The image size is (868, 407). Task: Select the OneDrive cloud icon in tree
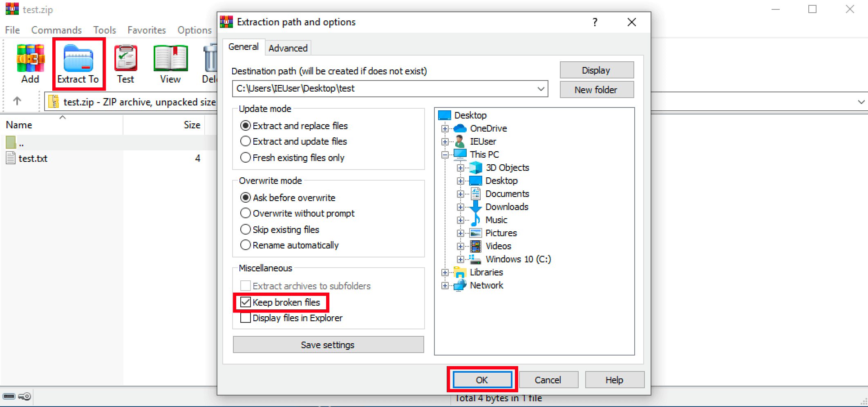pyautogui.click(x=460, y=128)
